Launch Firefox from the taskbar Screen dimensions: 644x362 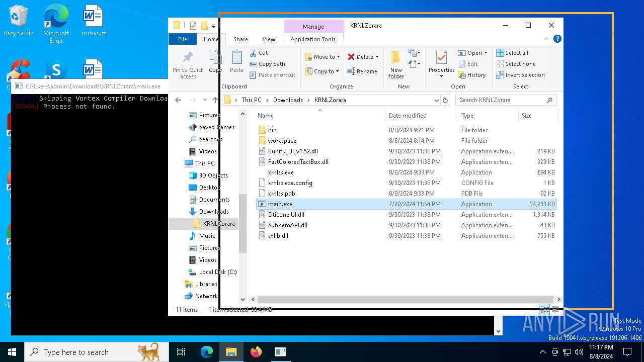[256, 352]
